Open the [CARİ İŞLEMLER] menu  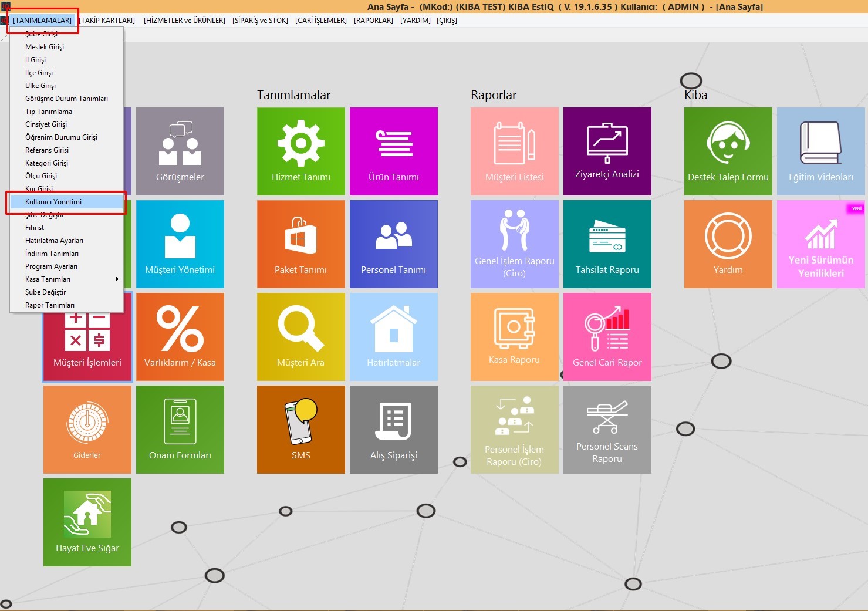(x=320, y=21)
